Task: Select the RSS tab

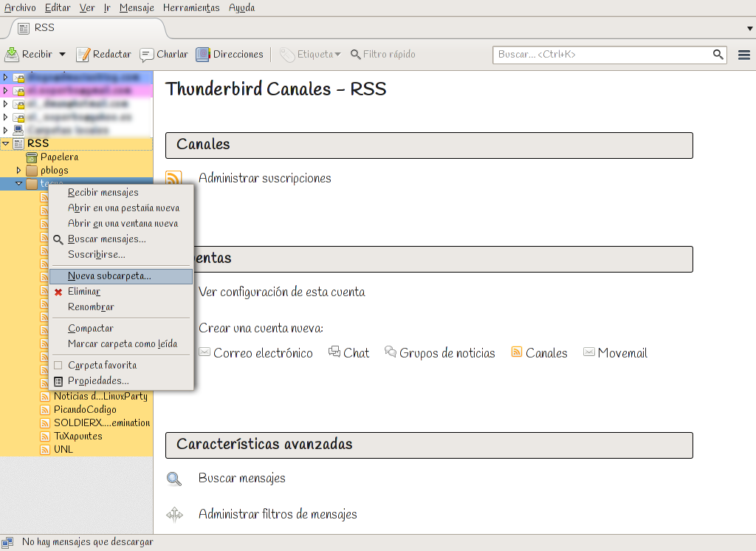Action: pos(87,28)
